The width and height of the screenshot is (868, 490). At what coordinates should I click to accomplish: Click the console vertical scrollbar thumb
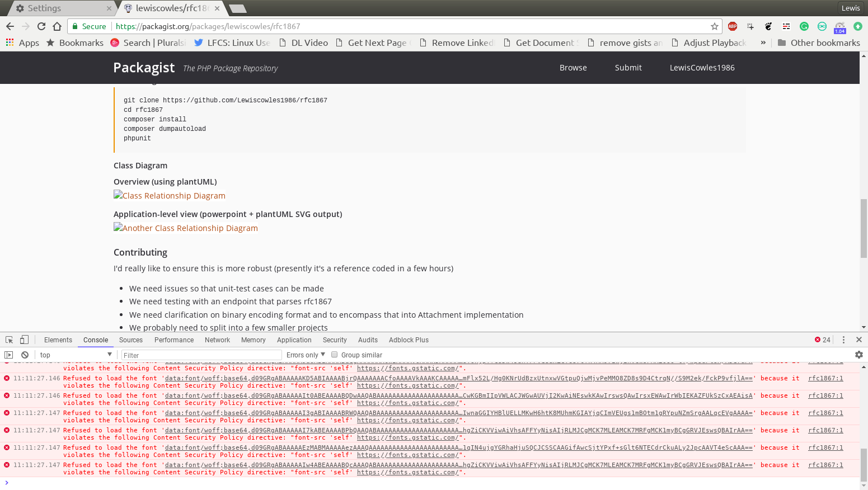tap(864, 465)
